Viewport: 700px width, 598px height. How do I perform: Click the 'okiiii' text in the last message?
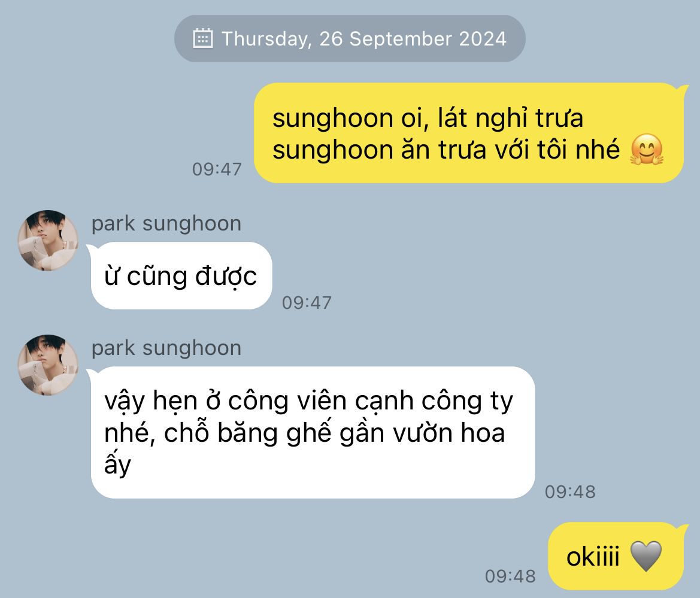click(593, 557)
